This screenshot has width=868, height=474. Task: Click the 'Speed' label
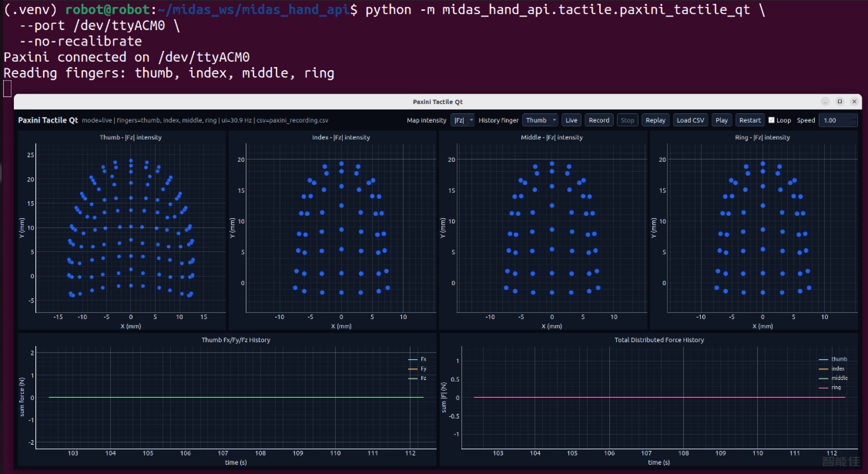coord(806,120)
